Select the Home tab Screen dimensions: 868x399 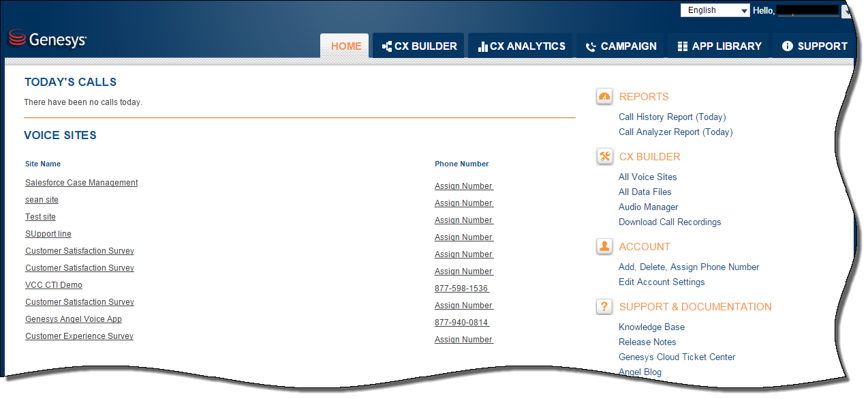pos(345,46)
